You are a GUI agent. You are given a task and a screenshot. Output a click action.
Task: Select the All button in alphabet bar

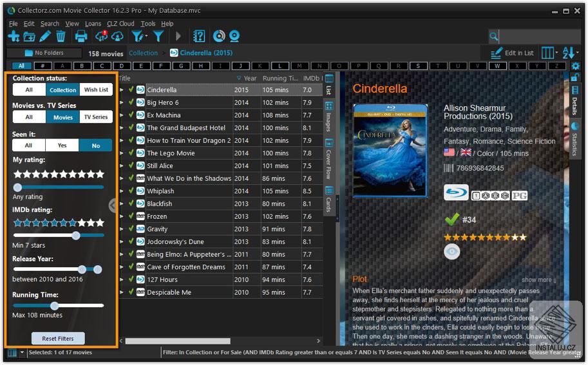tap(21, 66)
